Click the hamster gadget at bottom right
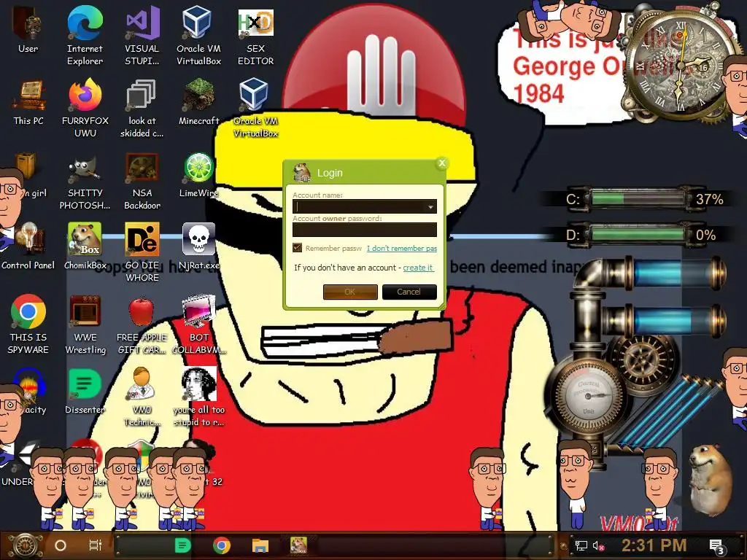Viewport: 747px width, 560px height. pos(711,480)
